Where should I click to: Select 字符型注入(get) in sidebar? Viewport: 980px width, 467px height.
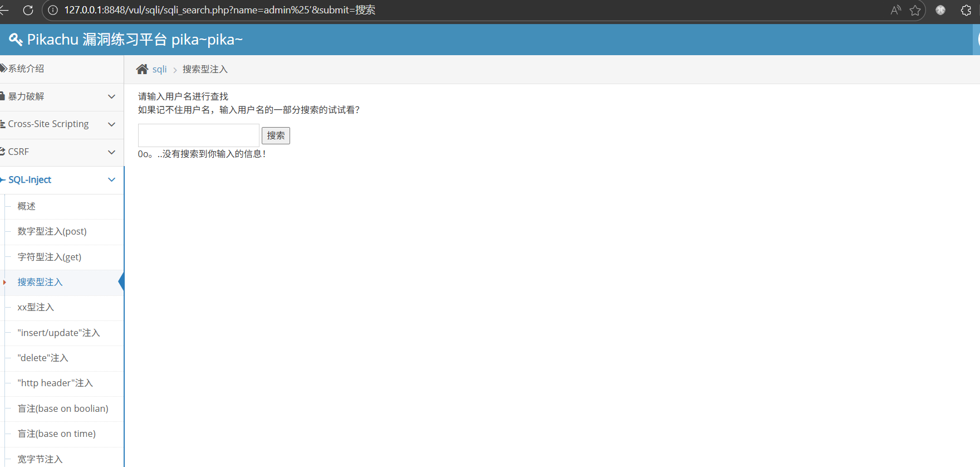coord(49,257)
